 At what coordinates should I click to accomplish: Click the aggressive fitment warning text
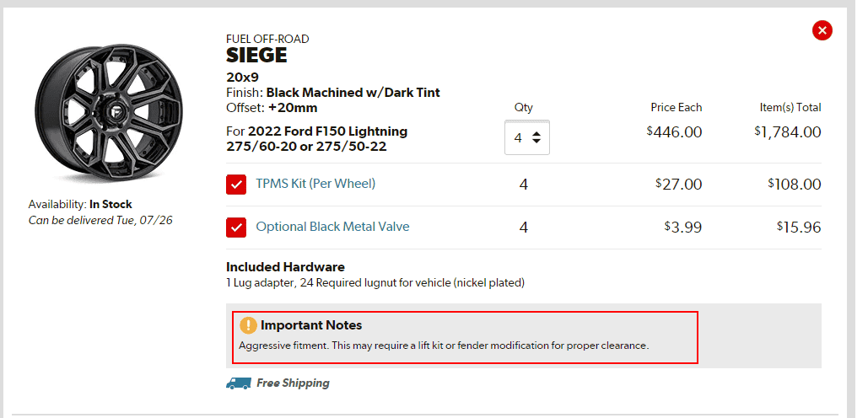(444, 346)
